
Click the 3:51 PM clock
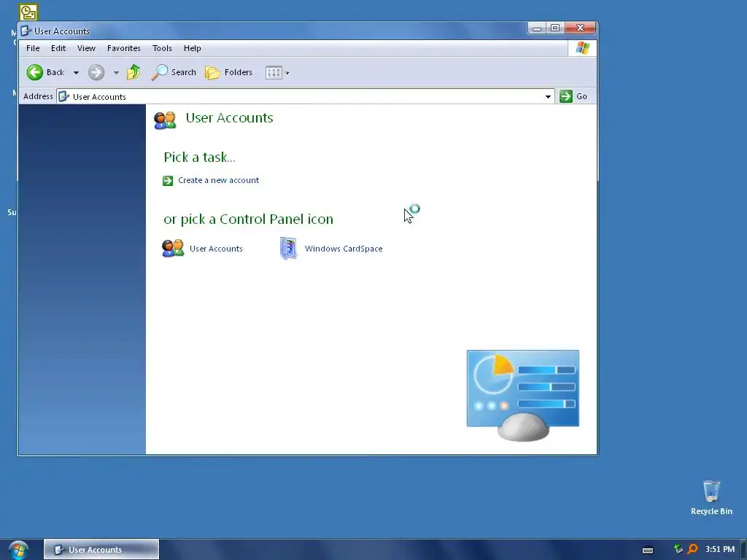pos(720,549)
